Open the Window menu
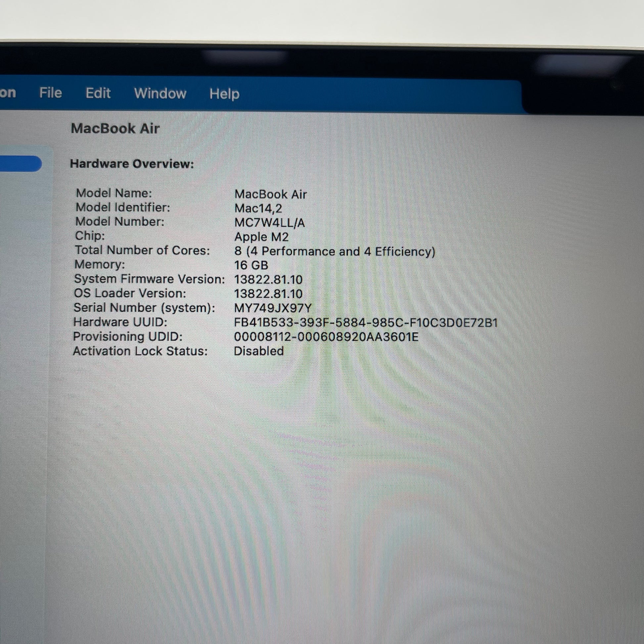Viewport: 644px width, 644px height. (160, 93)
